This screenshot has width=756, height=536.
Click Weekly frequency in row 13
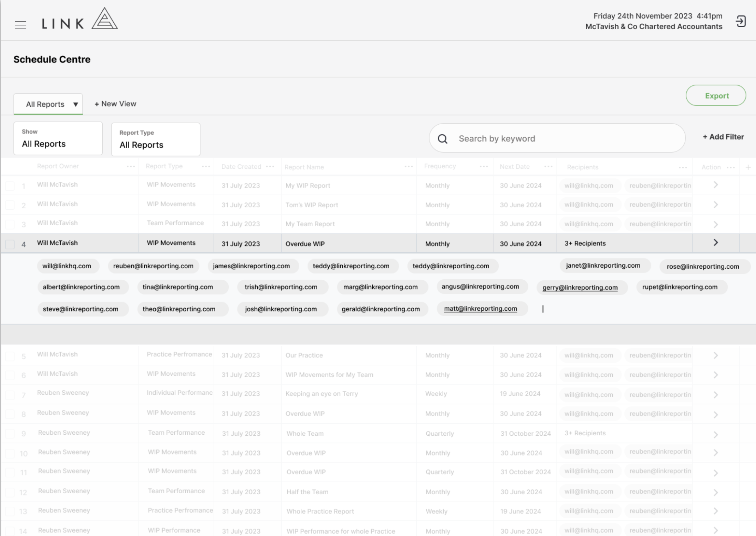(436, 511)
